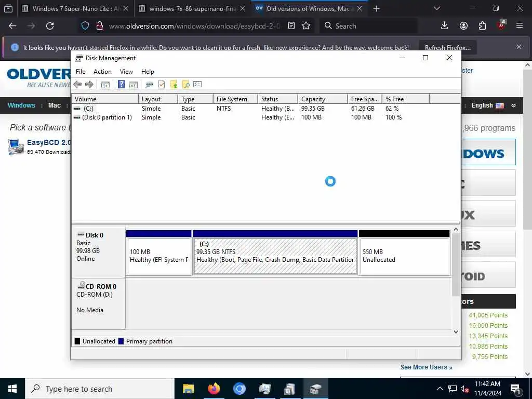Viewport: 532px width, 399px height.
Task: Open Firefox list all tabs dropdown
Action: [x=437, y=8]
